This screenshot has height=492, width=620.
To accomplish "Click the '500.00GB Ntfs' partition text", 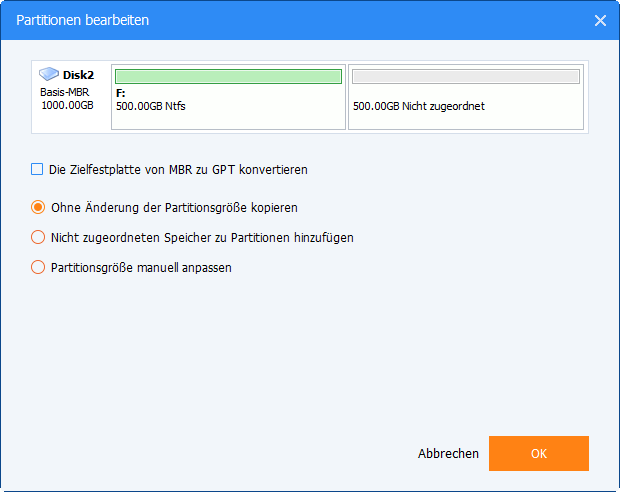I will pyautogui.click(x=151, y=106).
